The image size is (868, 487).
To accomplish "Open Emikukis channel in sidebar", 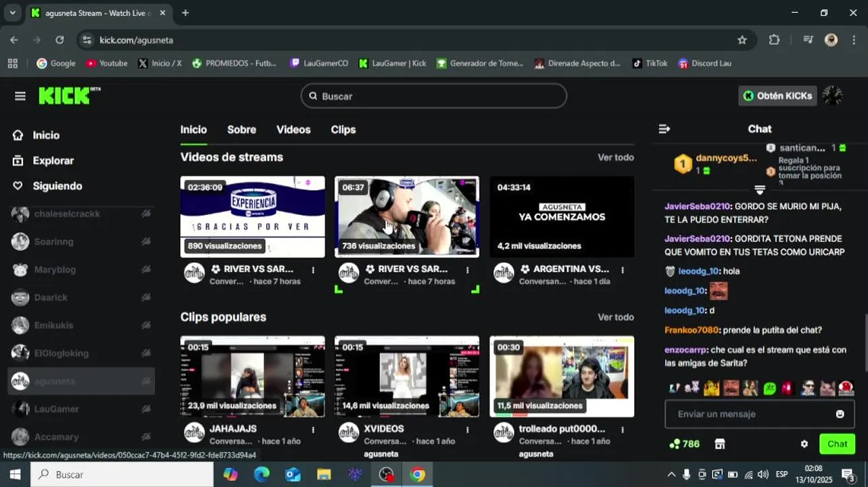I will pyautogui.click(x=53, y=325).
